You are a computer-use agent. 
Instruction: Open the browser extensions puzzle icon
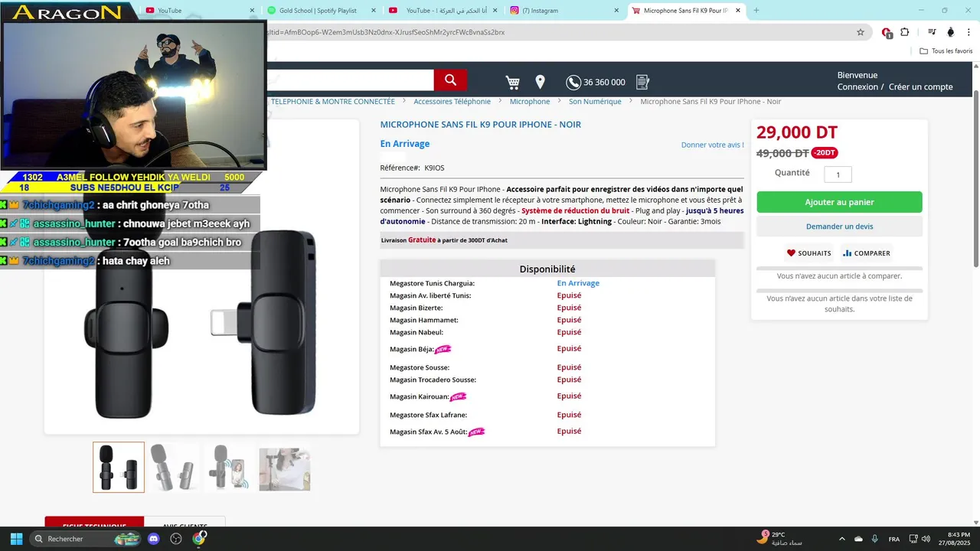pyautogui.click(x=905, y=32)
